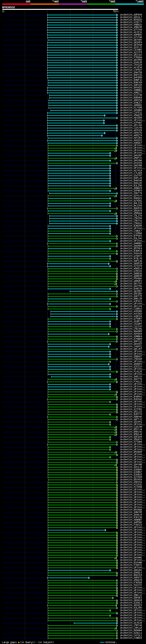Select label UniRef100_A9P871
Image resolution: width=146 pixels, height=644 pixels.
[x=131, y=578]
